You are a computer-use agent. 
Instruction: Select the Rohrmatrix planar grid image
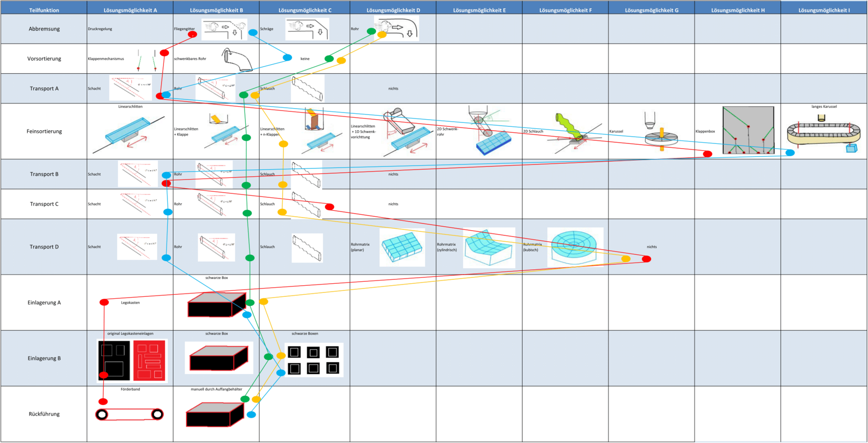(402, 247)
